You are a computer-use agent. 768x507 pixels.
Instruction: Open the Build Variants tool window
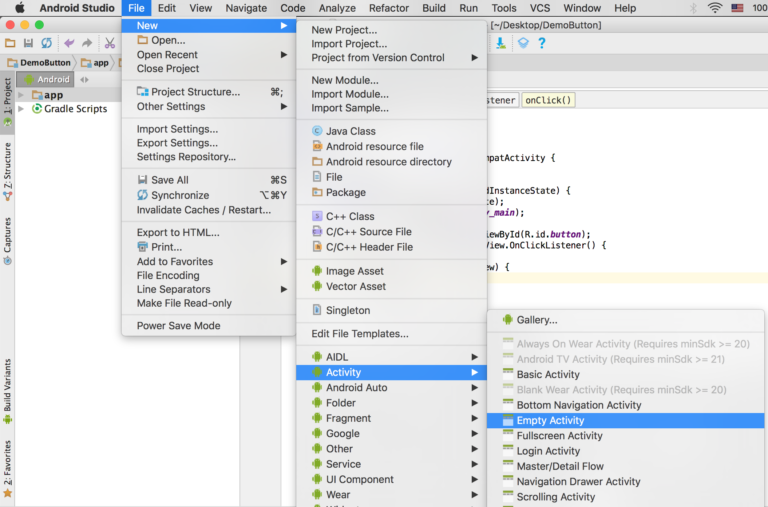(x=7, y=391)
